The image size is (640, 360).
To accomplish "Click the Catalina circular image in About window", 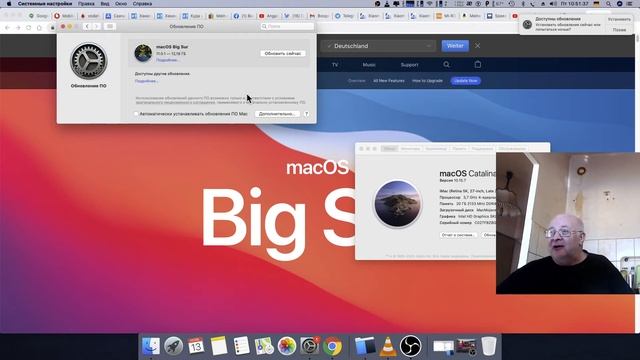I will (x=398, y=204).
